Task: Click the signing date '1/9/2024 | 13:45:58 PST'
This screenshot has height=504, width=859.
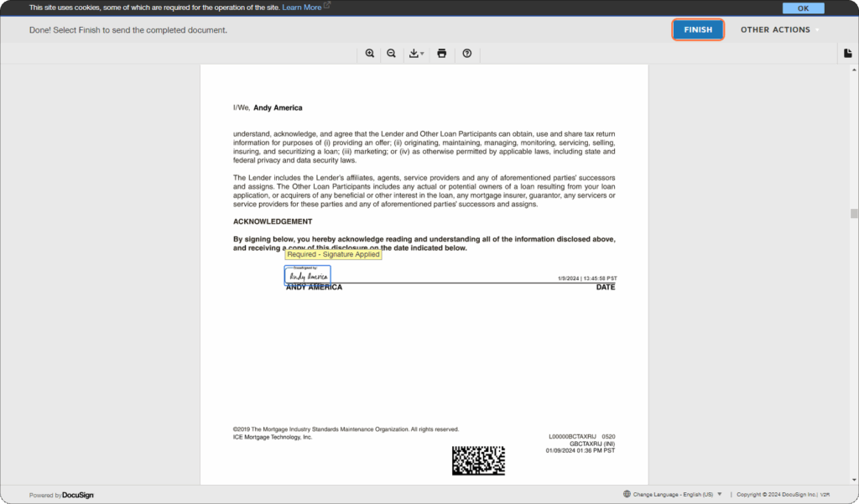Action: click(587, 278)
